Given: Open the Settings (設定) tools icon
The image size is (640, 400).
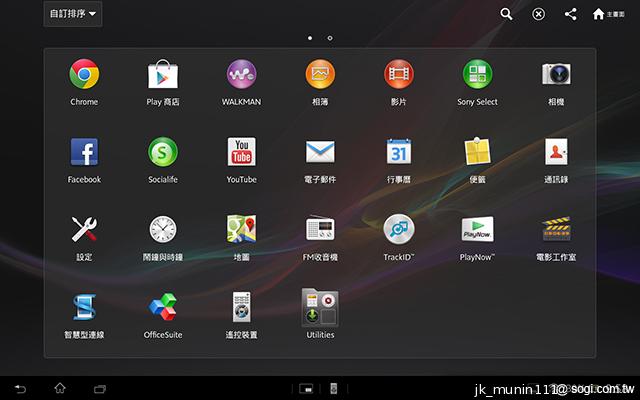Looking at the screenshot, I should pos(84,229).
